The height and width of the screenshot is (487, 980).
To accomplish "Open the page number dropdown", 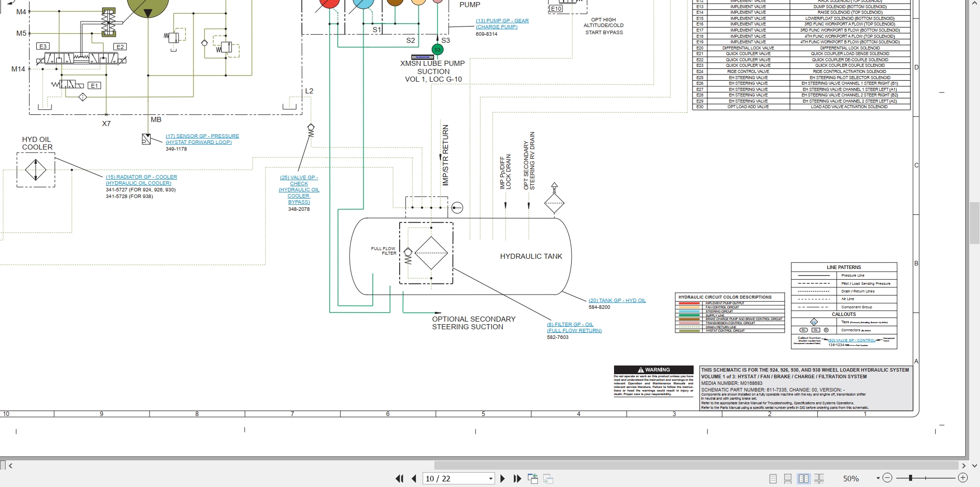I will pyautogui.click(x=491, y=478).
